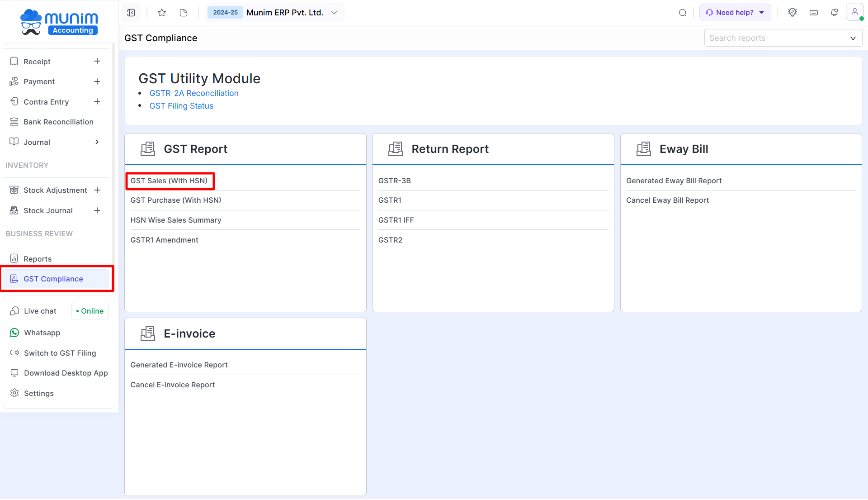Open Download Desktop App option
Viewport: 868px width, 500px height.
point(66,373)
